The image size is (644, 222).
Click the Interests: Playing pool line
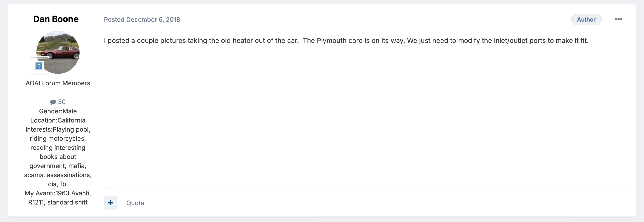pos(58,129)
